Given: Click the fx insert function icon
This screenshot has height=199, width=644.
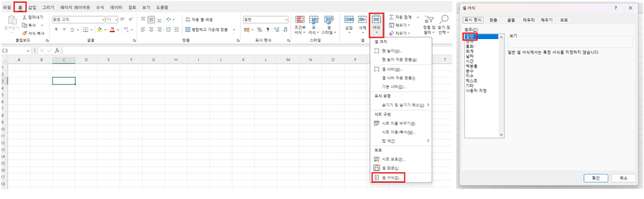Looking at the screenshot, I should [57, 50].
